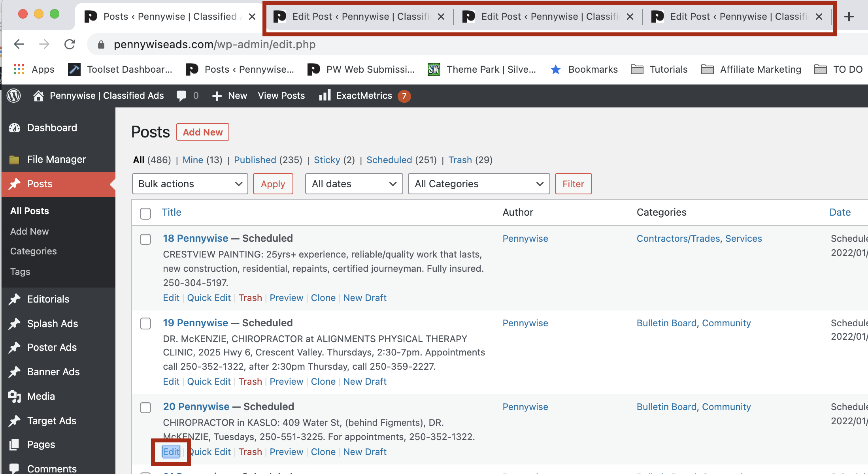Open Tags in Posts submenu
Image resolution: width=868 pixels, height=474 pixels.
click(x=20, y=272)
